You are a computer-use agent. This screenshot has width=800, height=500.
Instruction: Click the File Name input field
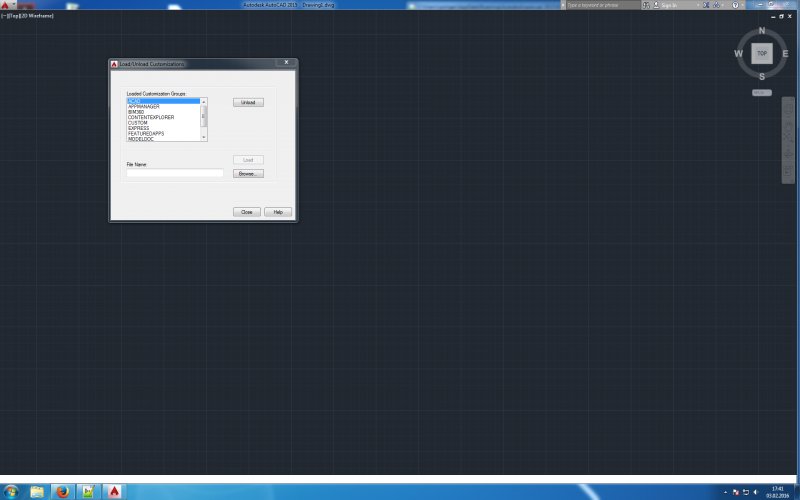(x=174, y=173)
